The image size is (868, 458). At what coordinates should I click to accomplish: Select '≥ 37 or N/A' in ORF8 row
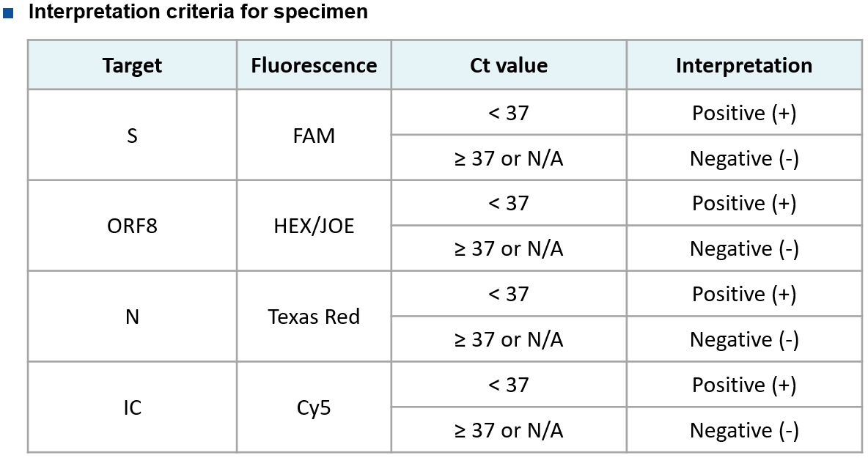tap(509, 248)
